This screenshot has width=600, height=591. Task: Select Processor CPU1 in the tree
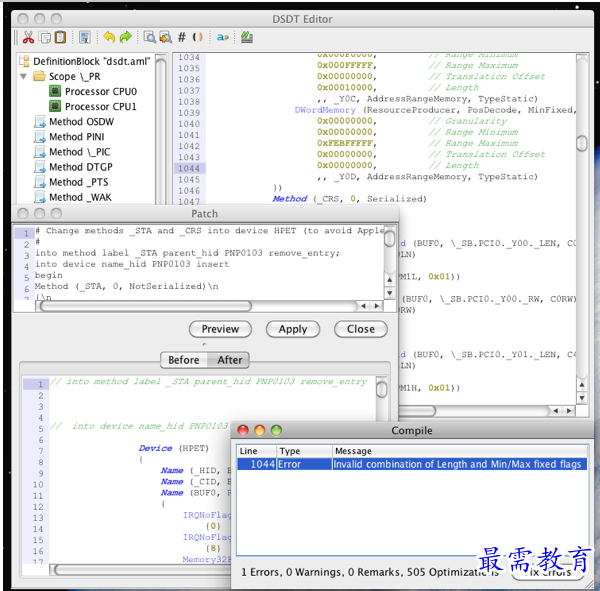coord(101,106)
